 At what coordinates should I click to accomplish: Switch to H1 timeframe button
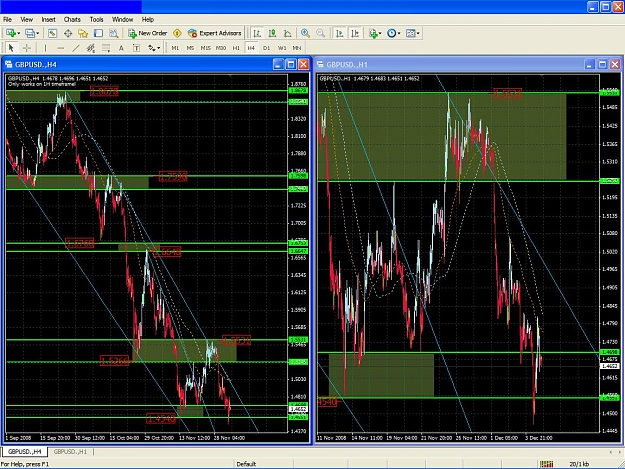click(x=236, y=48)
